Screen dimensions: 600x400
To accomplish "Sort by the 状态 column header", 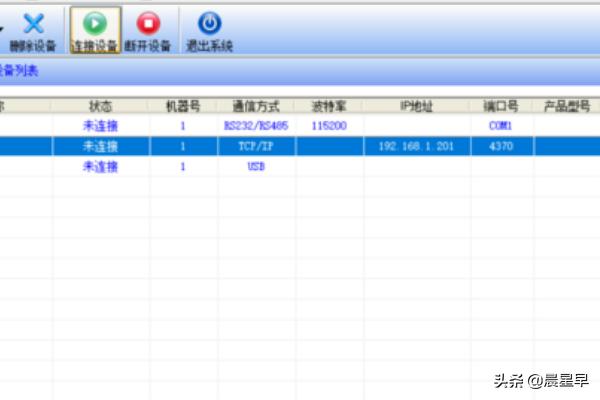I will pos(100,105).
